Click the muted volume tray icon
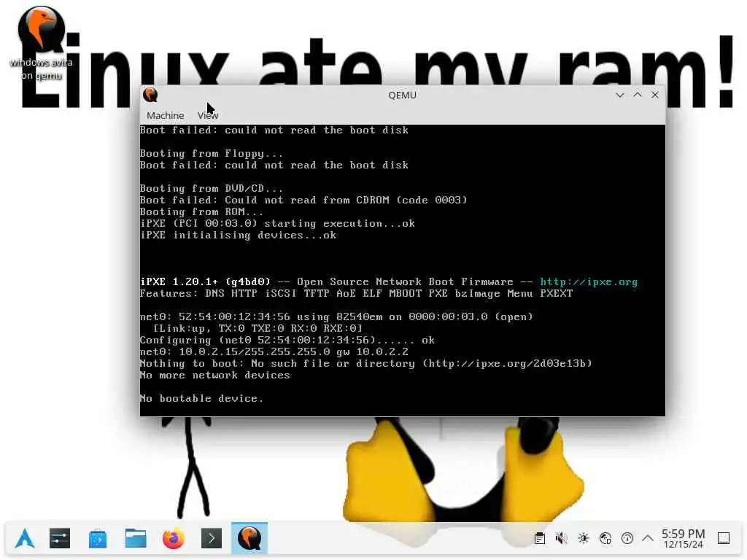 (x=561, y=539)
